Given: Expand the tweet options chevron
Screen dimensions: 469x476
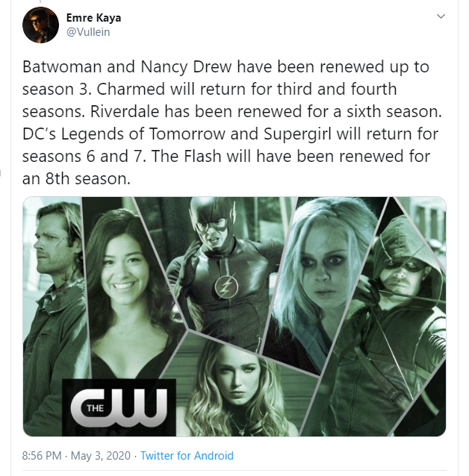Looking at the screenshot, I should (x=441, y=16).
